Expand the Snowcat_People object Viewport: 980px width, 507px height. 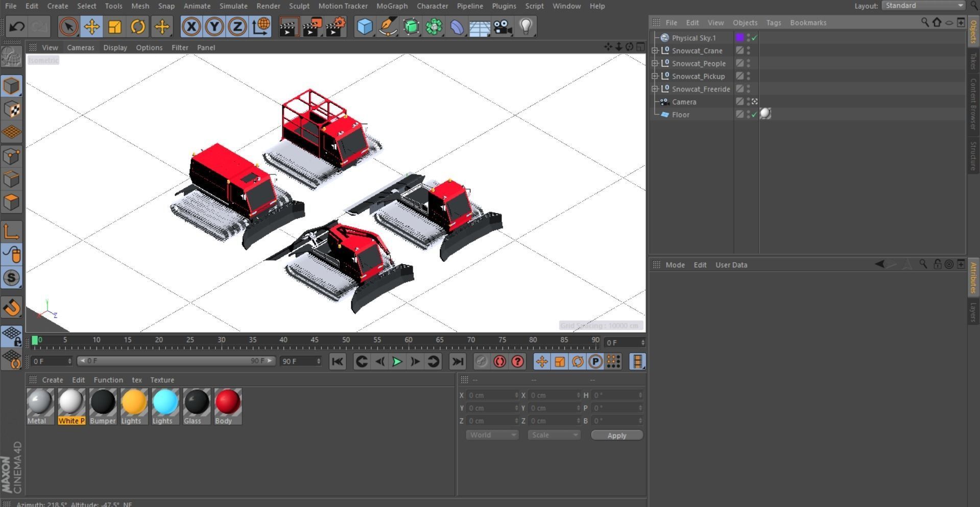pos(655,63)
